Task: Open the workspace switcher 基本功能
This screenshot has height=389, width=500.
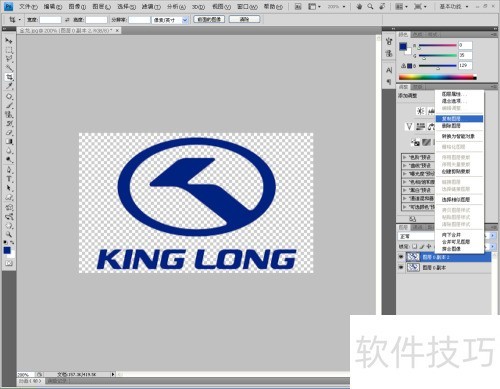Action: 454,6
